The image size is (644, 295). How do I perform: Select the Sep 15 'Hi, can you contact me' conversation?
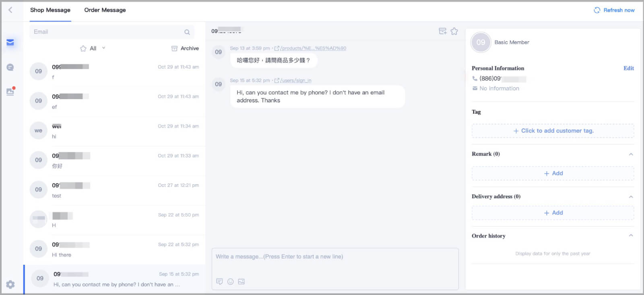114,279
